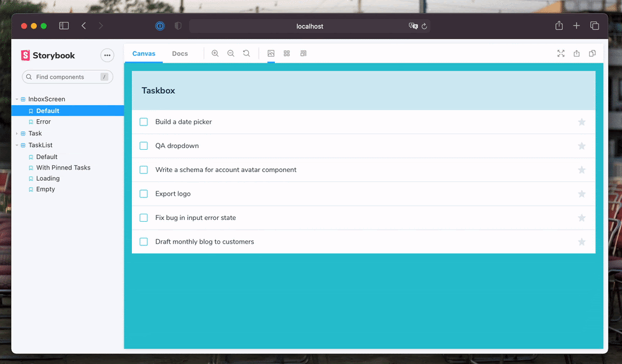Copy canvas link icon
This screenshot has height=364, width=622.
point(592,53)
